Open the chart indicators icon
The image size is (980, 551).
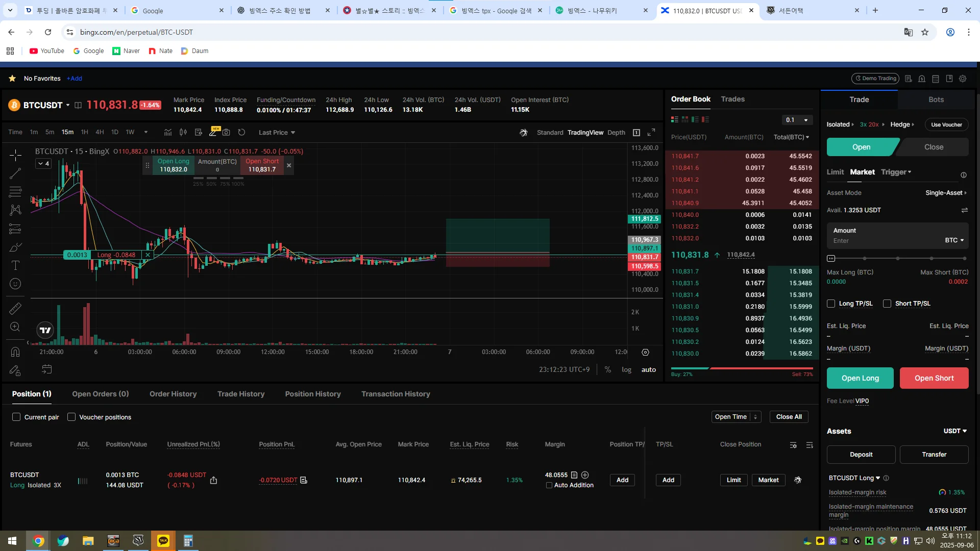167,132
